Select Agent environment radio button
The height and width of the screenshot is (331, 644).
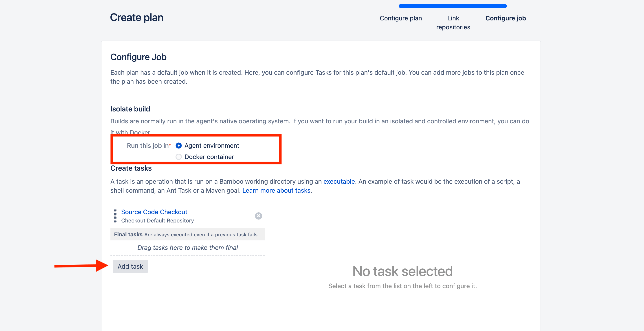[x=178, y=146]
